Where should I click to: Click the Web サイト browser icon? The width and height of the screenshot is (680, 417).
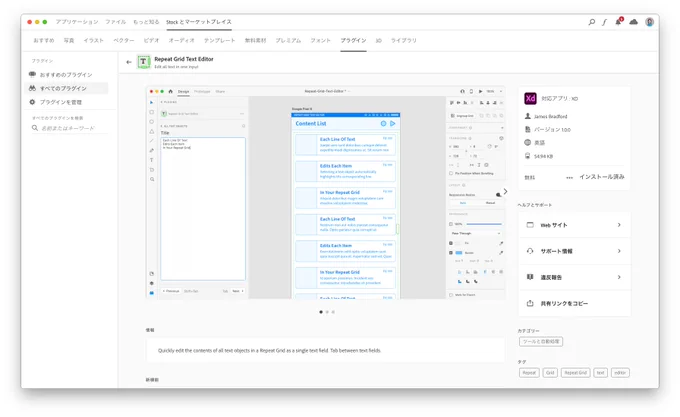[x=530, y=225]
